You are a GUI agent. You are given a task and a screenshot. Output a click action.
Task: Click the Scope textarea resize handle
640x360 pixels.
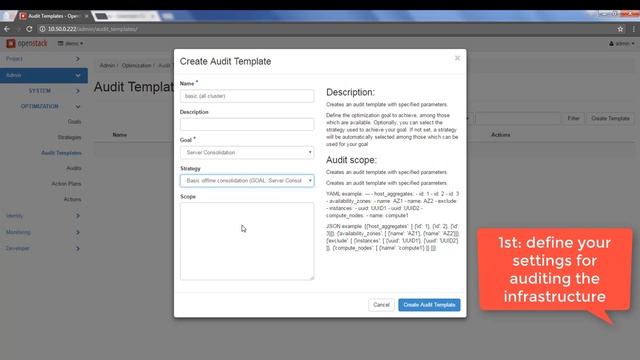coord(312,278)
